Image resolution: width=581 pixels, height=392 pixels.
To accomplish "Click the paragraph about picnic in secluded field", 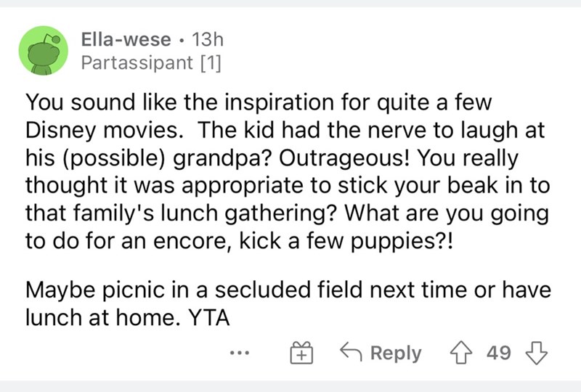I will [x=288, y=303].
